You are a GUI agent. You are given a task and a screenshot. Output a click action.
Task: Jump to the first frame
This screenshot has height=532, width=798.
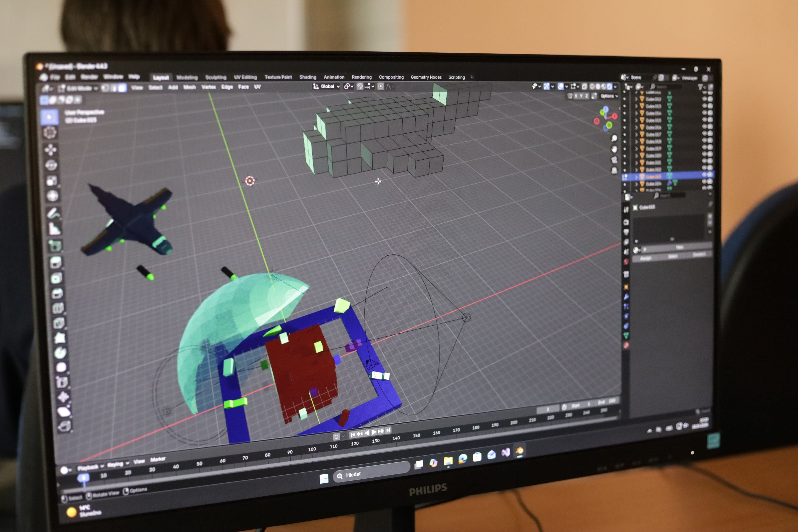tap(352, 435)
